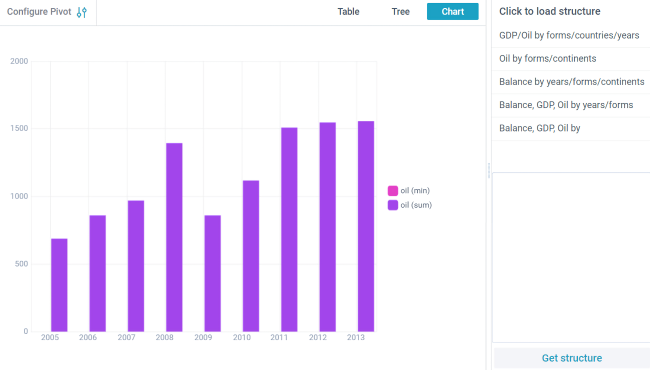Load Balance by years/forms/continents structure
The image size is (650, 370).
point(571,82)
